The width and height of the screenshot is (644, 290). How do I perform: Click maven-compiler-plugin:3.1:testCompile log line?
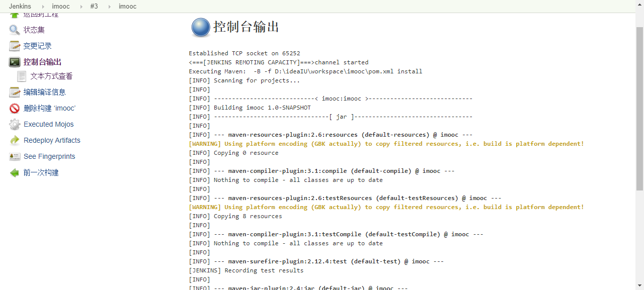click(x=336, y=234)
